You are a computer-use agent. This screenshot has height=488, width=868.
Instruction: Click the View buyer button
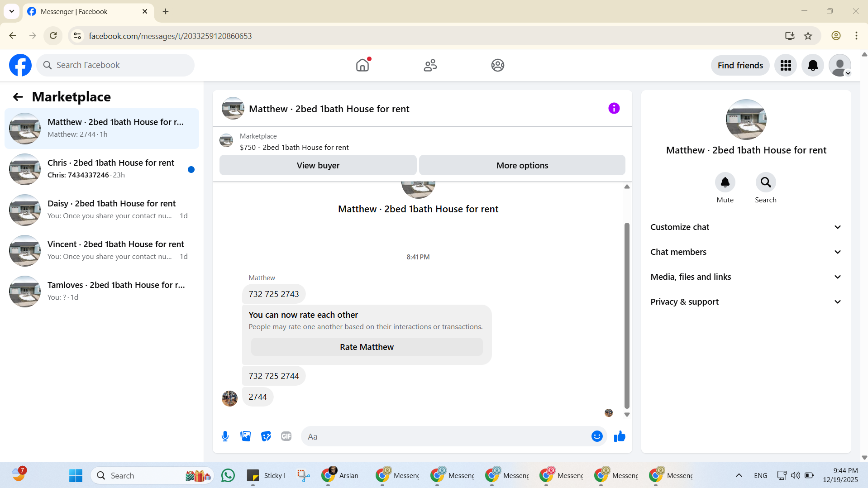tap(318, 165)
